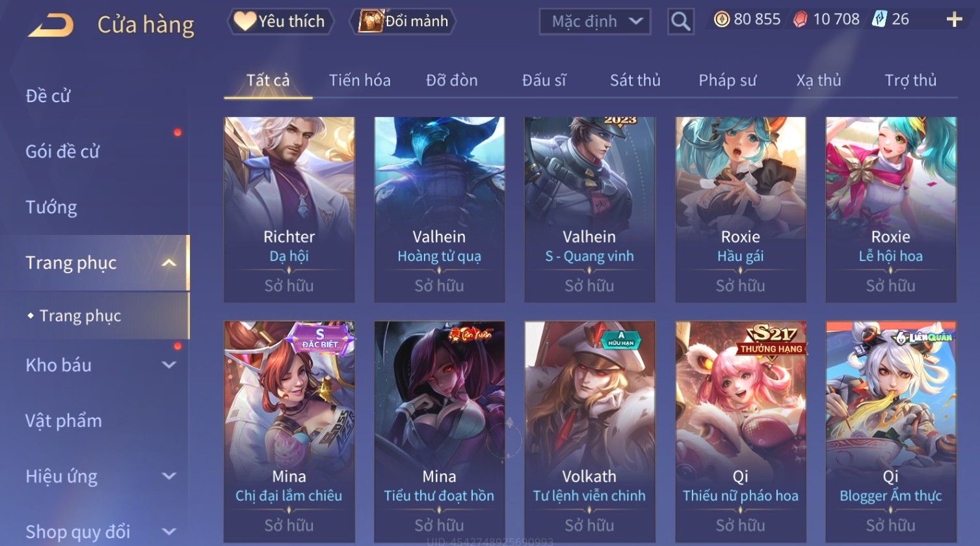Viewport: 980px width, 546px height.
Task: Select the Pháp sư tab
Action: click(727, 80)
